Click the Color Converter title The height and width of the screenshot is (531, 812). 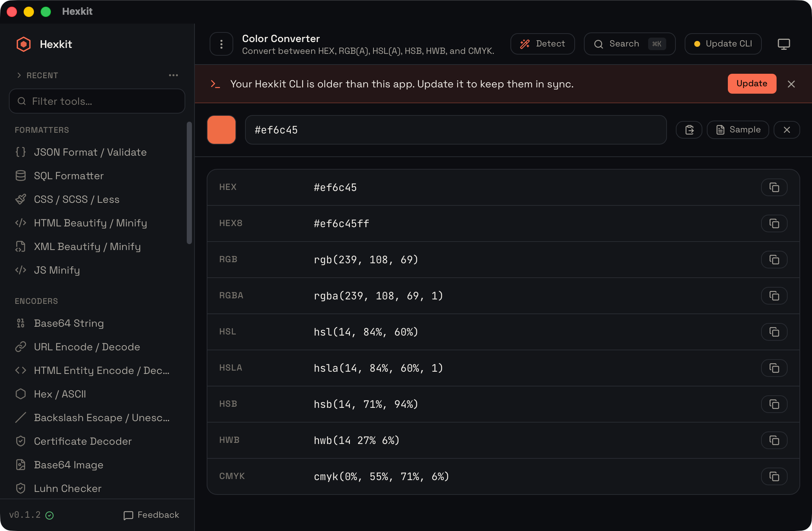pyautogui.click(x=281, y=38)
